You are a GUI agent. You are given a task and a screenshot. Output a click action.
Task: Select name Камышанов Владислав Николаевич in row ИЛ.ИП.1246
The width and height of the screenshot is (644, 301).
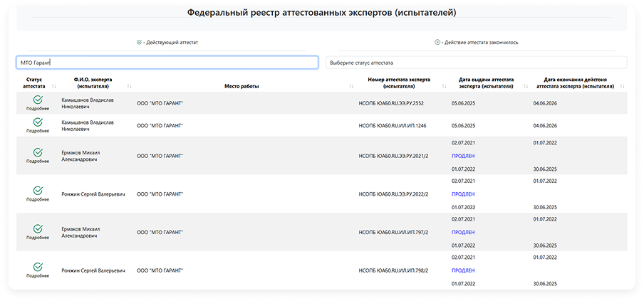click(x=88, y=125)
